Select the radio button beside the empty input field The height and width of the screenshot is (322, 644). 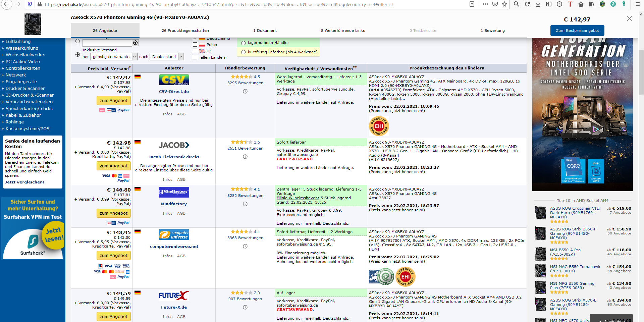point(78,41)
